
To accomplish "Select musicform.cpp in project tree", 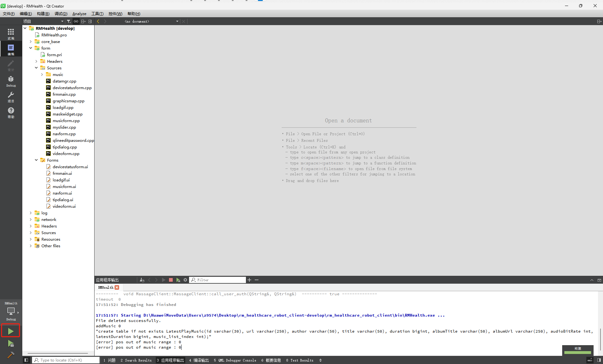I will tap(66, 120).
